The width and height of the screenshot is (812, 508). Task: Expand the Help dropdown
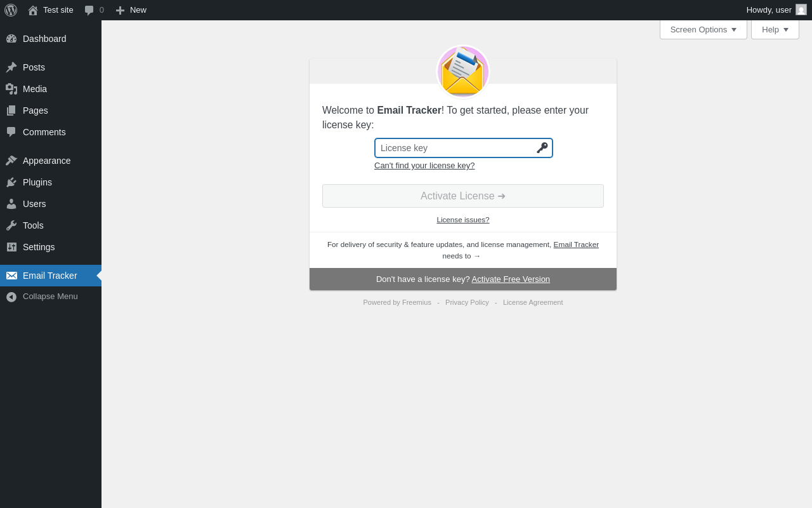coord(775,29)
